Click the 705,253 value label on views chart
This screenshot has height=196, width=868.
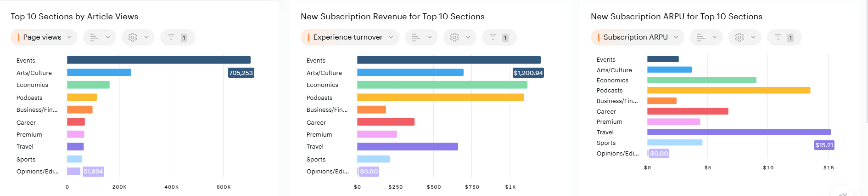coord(241,73)
